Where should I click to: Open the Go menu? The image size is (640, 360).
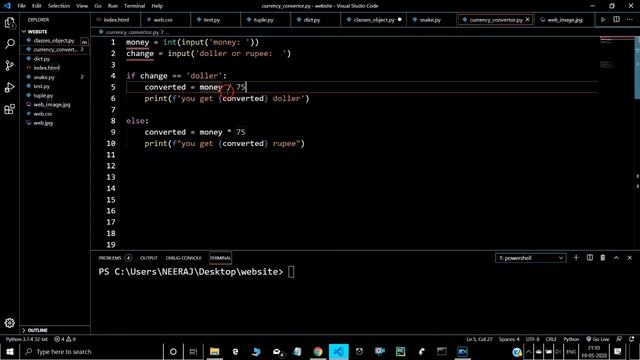point(98,6)
